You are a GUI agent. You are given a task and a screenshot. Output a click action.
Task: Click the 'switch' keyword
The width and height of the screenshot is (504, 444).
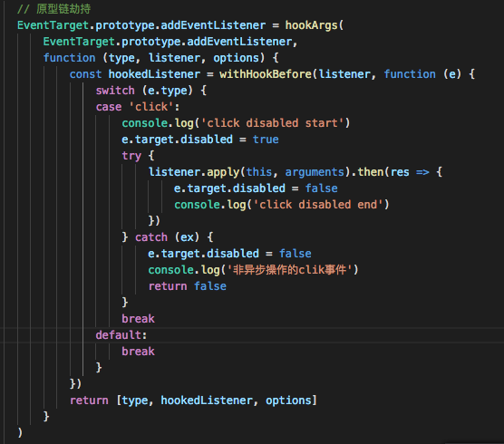115,91
